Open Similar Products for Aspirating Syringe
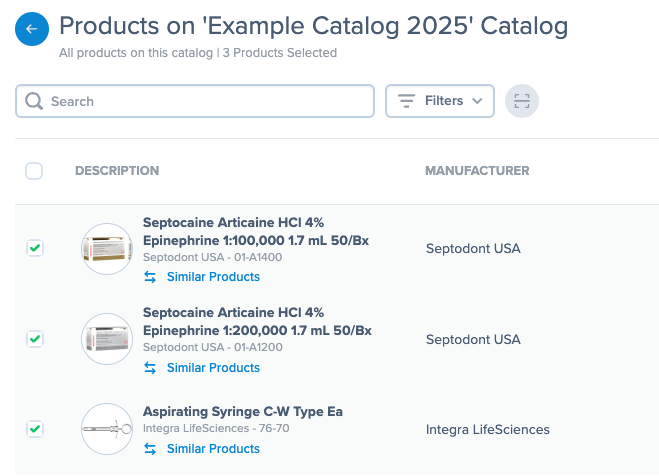 point(213,449)
